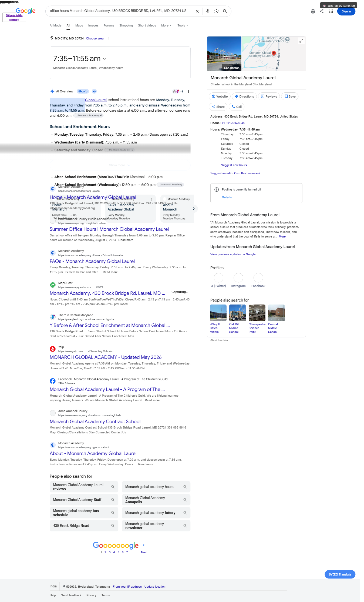Get Directions to the academy
364x602 pixels.
coord(244,96)
